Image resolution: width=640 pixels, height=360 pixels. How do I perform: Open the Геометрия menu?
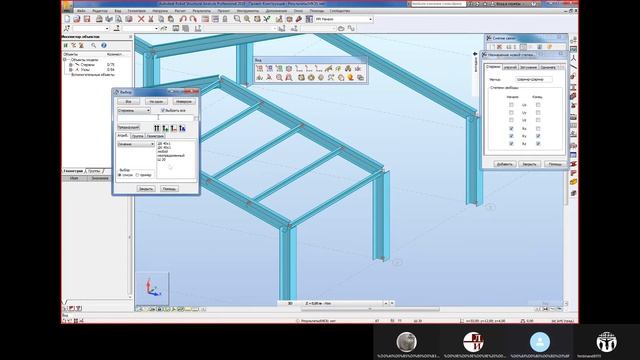pyautogui.click(x=136, y=11)
